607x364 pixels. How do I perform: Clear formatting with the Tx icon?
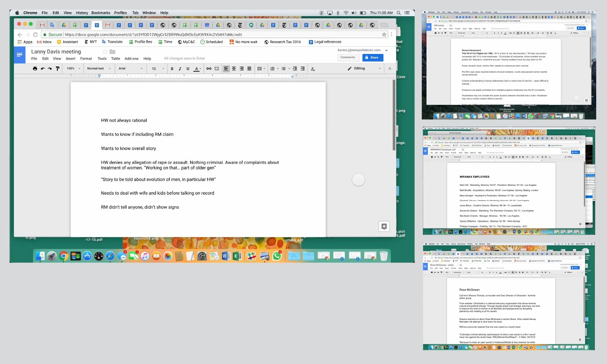pyautogui.click(x=313, y=69)
